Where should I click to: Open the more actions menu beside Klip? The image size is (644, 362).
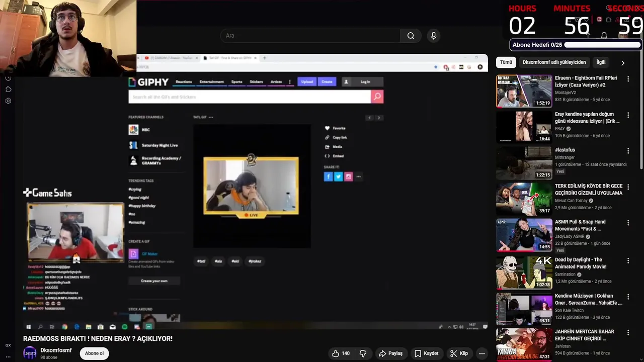click(482, 353)
